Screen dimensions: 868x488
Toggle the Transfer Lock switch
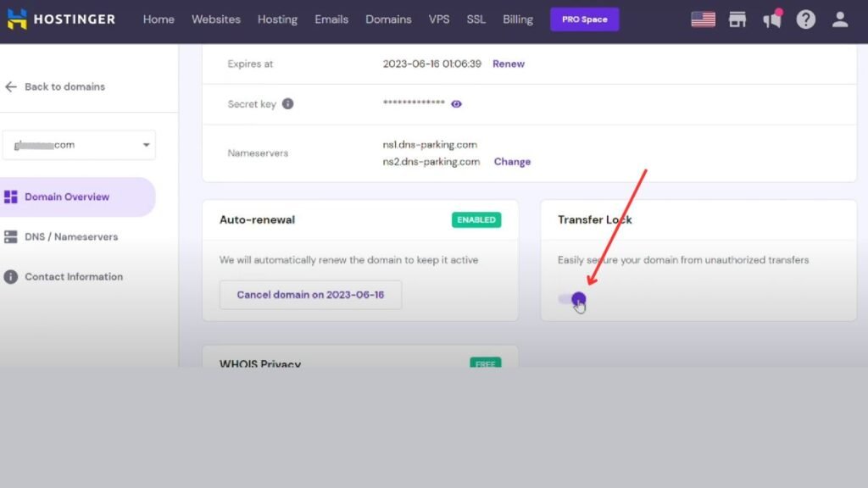(x=572, y=299)
